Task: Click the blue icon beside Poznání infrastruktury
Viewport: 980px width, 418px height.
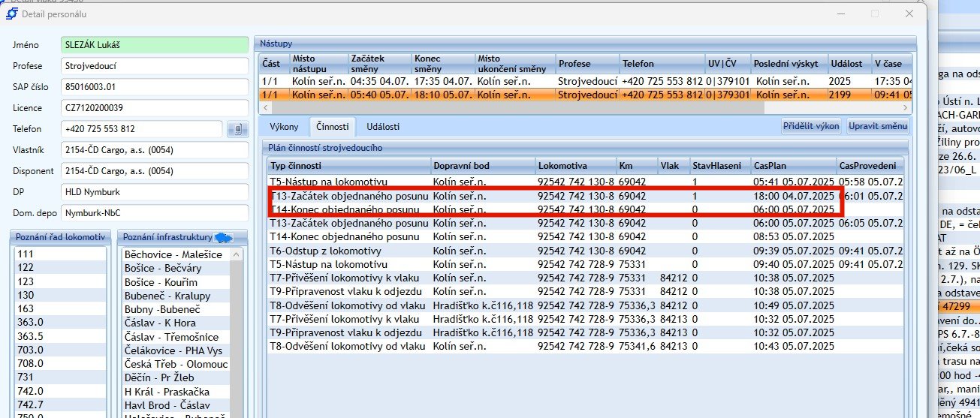Action: click(222, 237)
